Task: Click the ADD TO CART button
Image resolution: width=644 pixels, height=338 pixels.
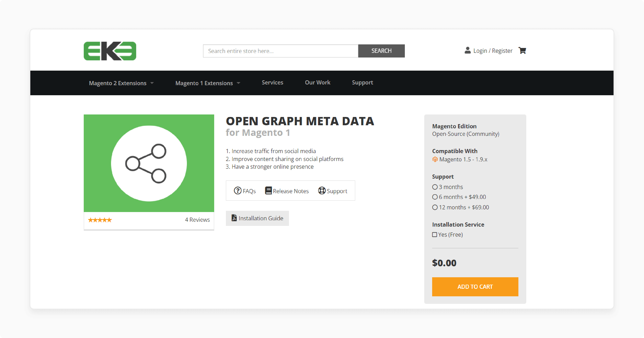Action: (x=475, y=286)
